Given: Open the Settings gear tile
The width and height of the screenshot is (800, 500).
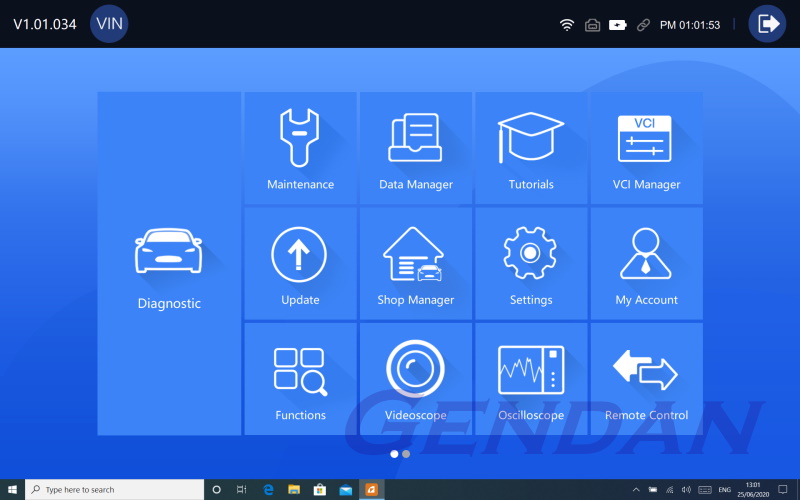Looking at the screenshot, I should [x=531, y=264].
